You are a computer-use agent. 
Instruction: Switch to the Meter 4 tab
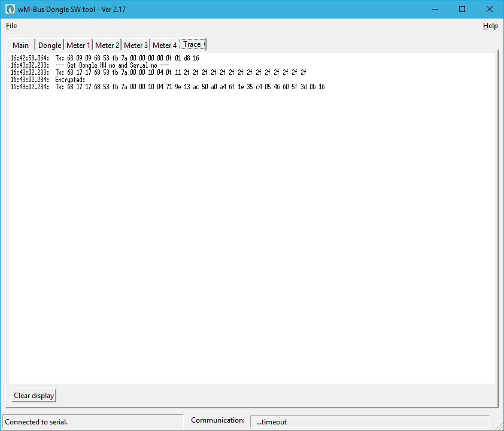tap(165, 45)
